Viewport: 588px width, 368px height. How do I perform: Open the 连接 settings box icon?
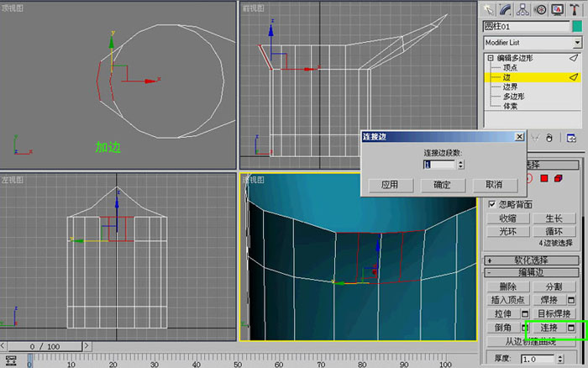pyautogui.click(x=571, y=328)
